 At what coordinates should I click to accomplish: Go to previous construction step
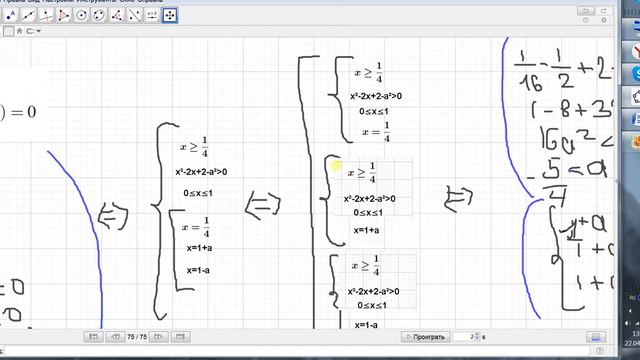click(115, 337)
